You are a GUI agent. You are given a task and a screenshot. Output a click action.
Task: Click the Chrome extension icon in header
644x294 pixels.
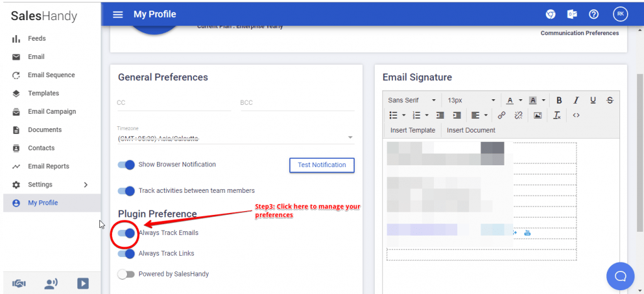pyautogui.click(x=550, y=14)
